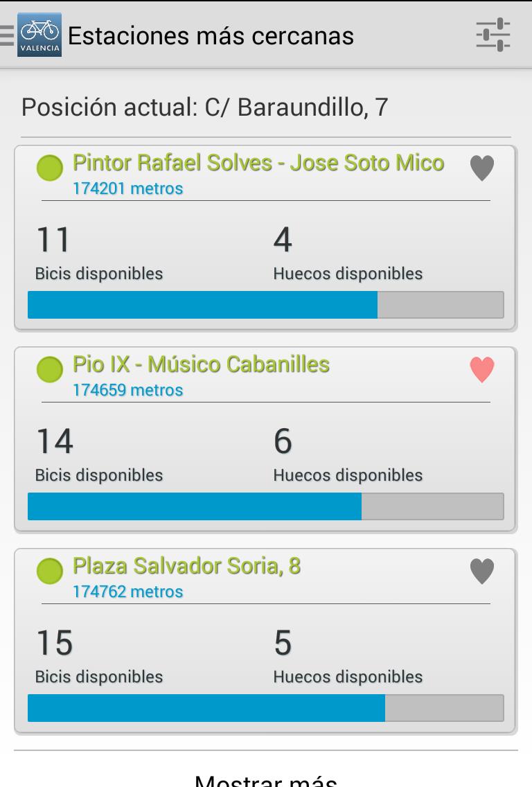
Task: Open Plaza Salvador Soria, 8 station
Action: click(x=187, y=566)
